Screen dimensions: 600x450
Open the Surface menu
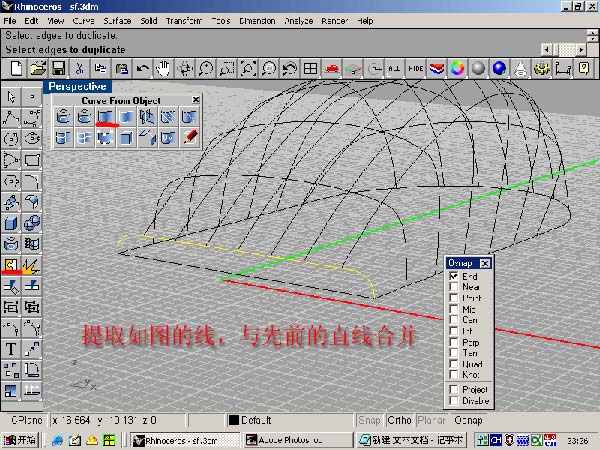point(117,21)
